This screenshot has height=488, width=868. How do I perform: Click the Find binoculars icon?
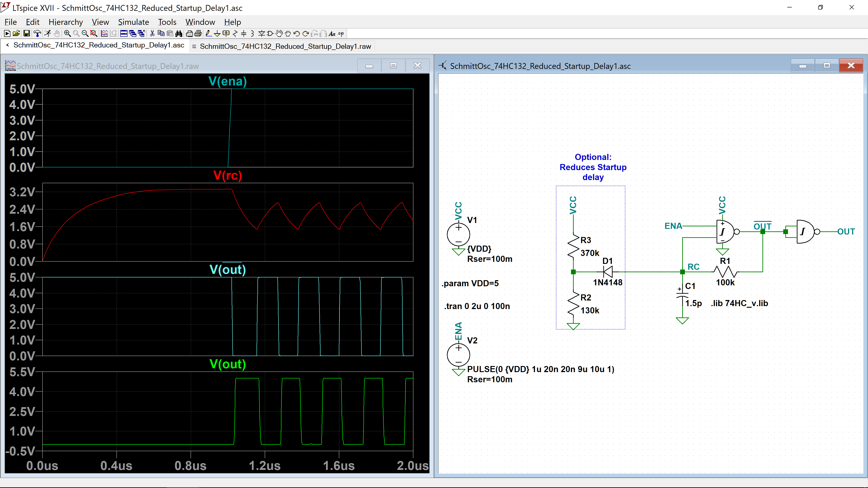point(179,34)
